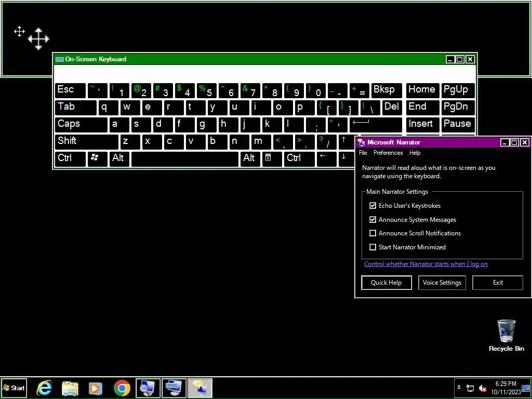Open the Start menu
The height and width of the screenshot is (399, 532).
14,388
